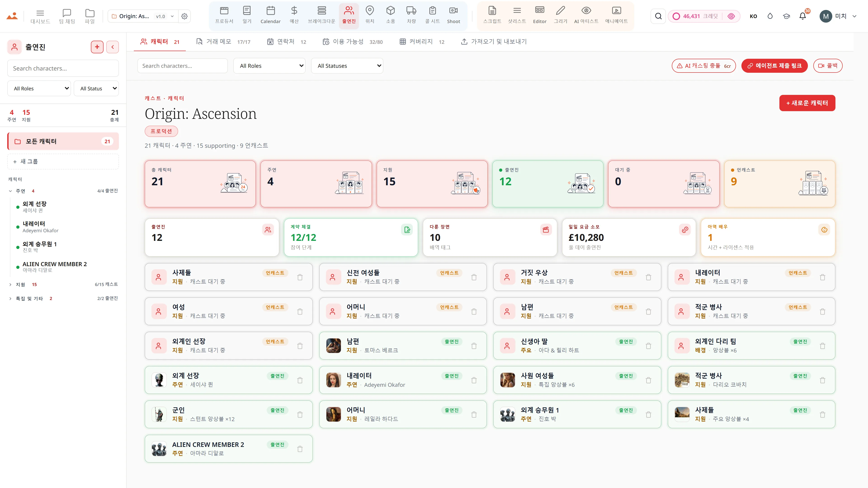The width and height of the screenshot is (868, 488).
Task: Click the 에이전트 제출 링크 button
Action: coord(774,66)
